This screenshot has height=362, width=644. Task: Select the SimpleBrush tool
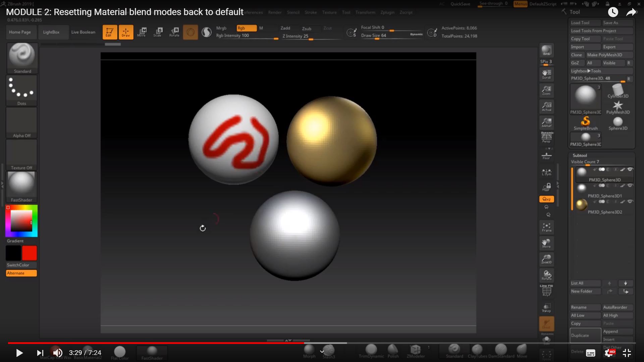click(586, 123)
